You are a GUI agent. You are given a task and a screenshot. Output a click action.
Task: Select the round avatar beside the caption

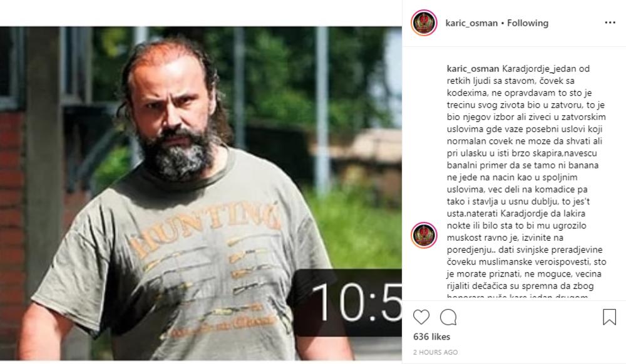pos(424,235)
